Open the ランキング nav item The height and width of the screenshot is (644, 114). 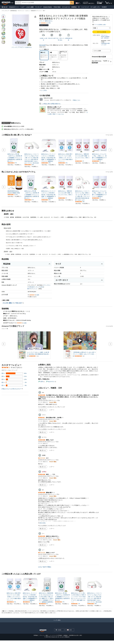[38, 7]
